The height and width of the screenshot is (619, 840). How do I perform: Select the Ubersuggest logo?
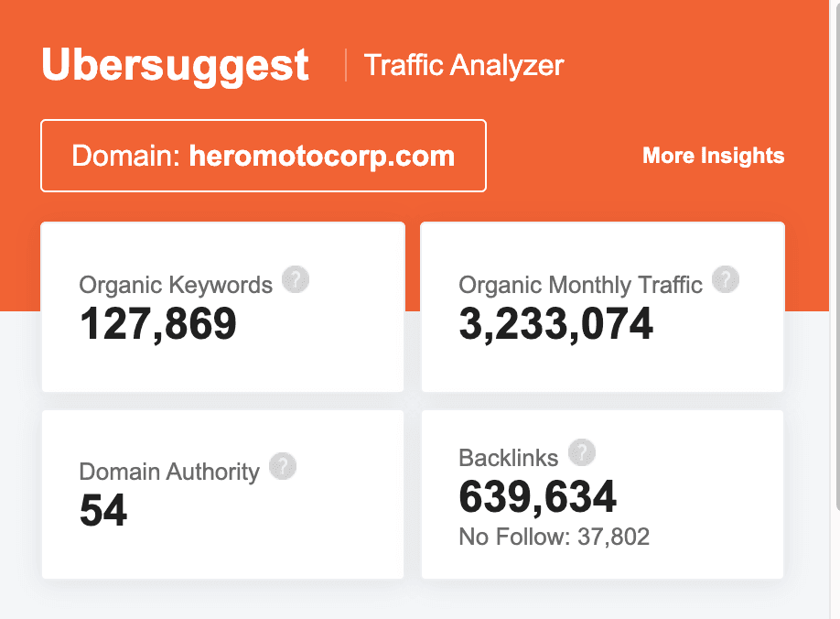pos(174,64)
